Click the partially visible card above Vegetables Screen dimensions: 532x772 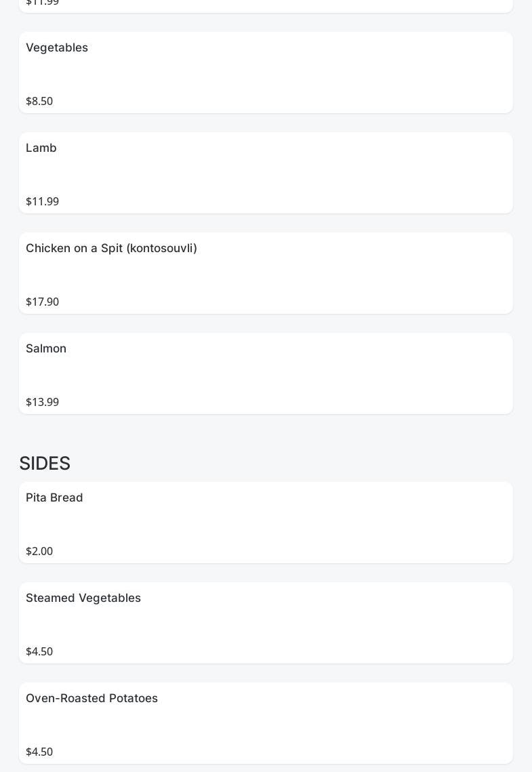266,5
